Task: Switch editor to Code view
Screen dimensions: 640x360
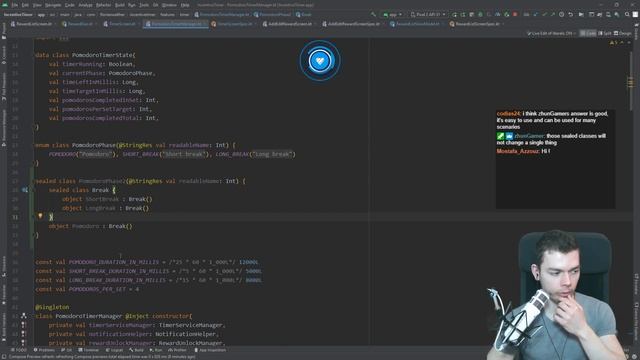Action: [588, 33]
